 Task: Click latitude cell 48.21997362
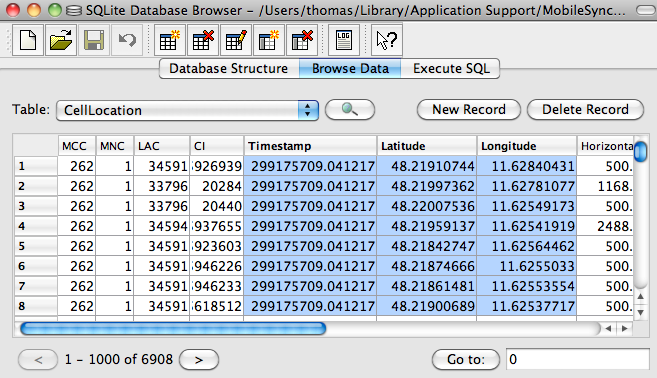point(427,186)
